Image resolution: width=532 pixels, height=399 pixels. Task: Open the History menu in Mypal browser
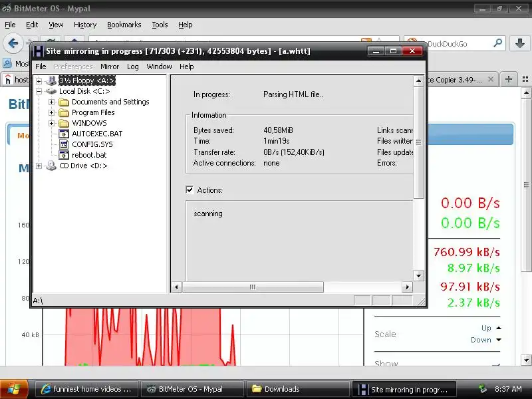tap(85, 25)
